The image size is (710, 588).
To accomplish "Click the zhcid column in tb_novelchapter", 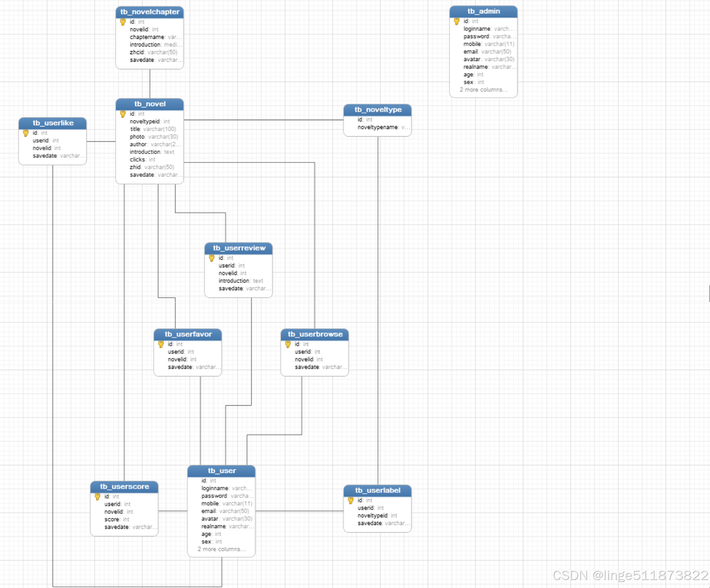I will [x=154, y=52].
